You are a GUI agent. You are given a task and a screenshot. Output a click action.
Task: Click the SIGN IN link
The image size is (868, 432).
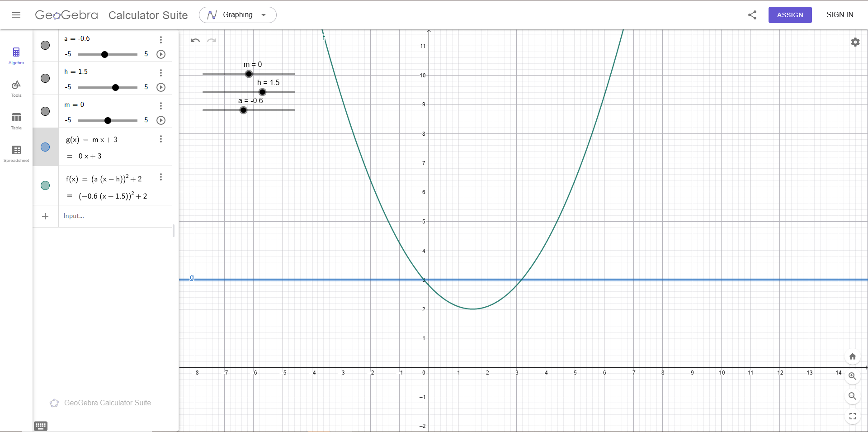click(840, 15)
